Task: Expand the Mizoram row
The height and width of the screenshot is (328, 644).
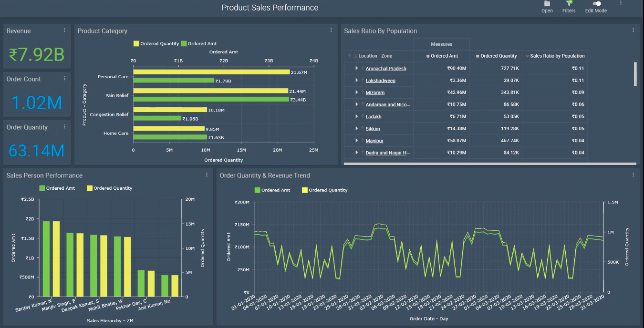Action: point(356,92)
